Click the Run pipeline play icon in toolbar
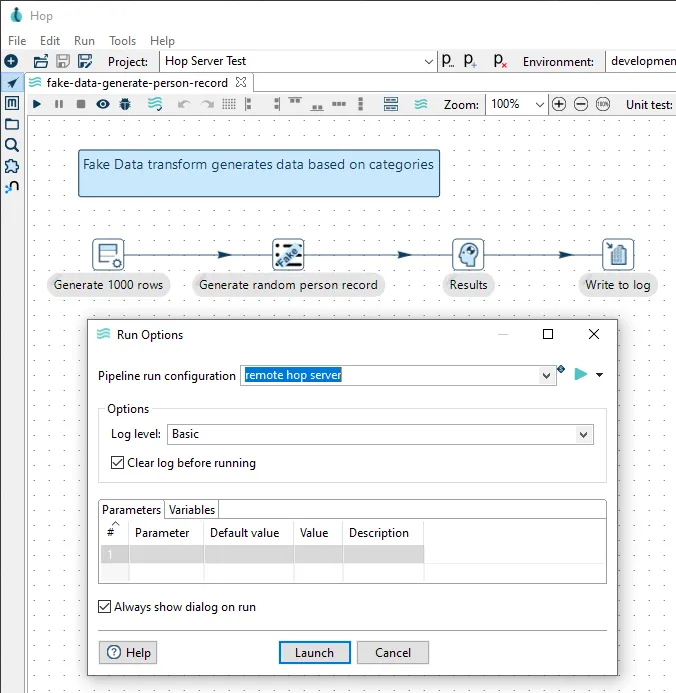 (x=37, y=104)
